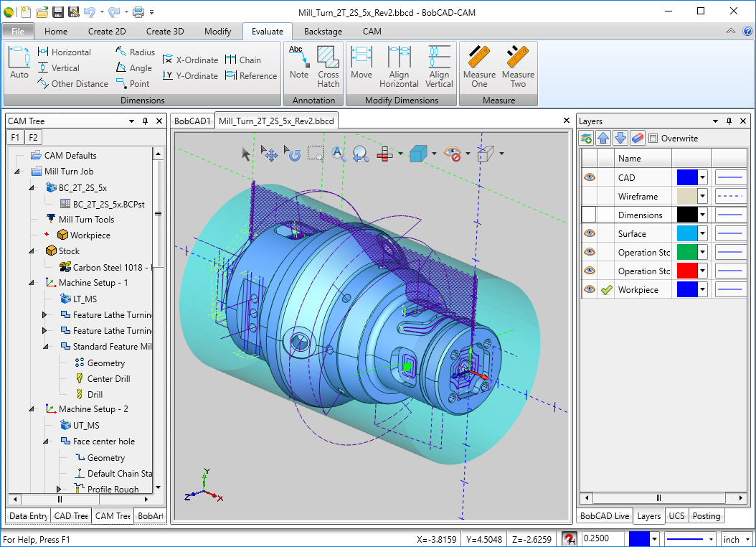Click the add new layer icon
The image size is (756, 547).
tap(587, 138)
